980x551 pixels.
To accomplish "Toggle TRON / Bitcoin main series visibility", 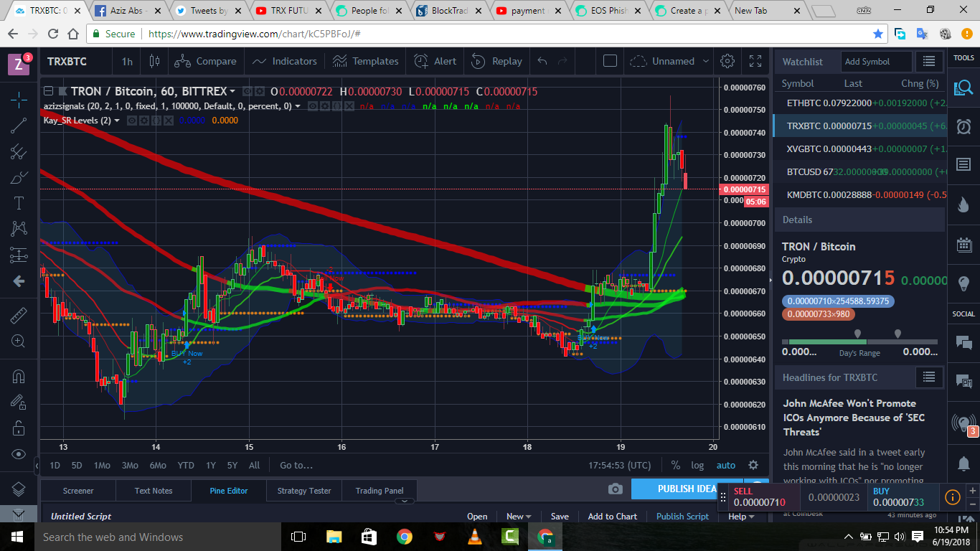I will click(247, 92).
